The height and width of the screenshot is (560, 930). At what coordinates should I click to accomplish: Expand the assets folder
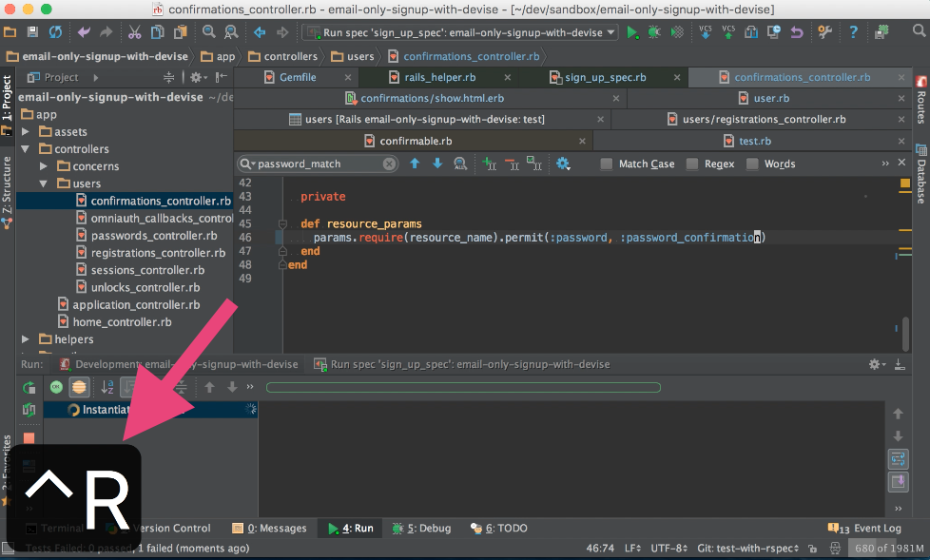26,131
